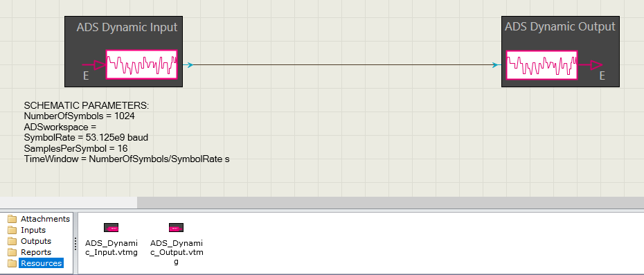Click the SymbolRate = 53.125e9 baud parameter
Image resolution: width=644 pixels, height=275 pixels.
86,138
